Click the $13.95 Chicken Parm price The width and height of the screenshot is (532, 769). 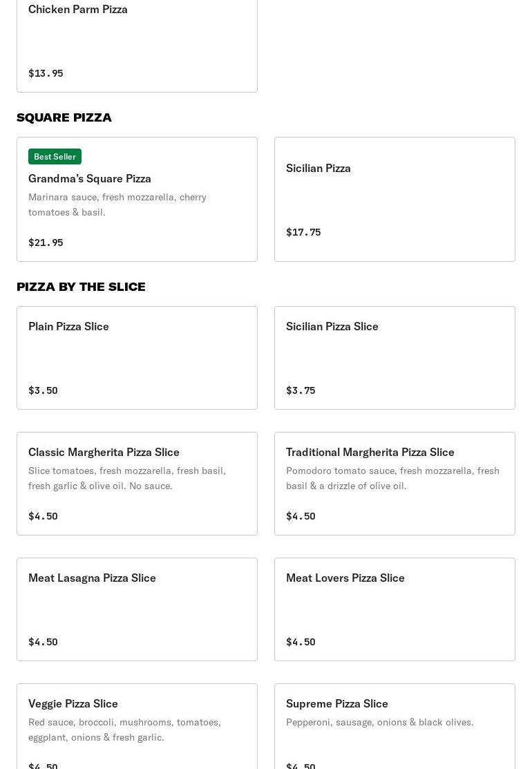pos(46,73)
